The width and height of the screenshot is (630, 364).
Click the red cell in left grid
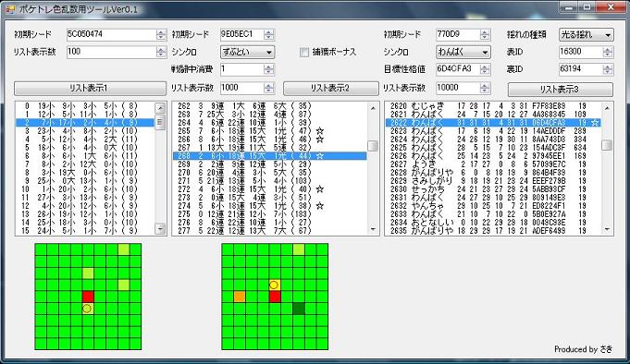pos(88,297)
